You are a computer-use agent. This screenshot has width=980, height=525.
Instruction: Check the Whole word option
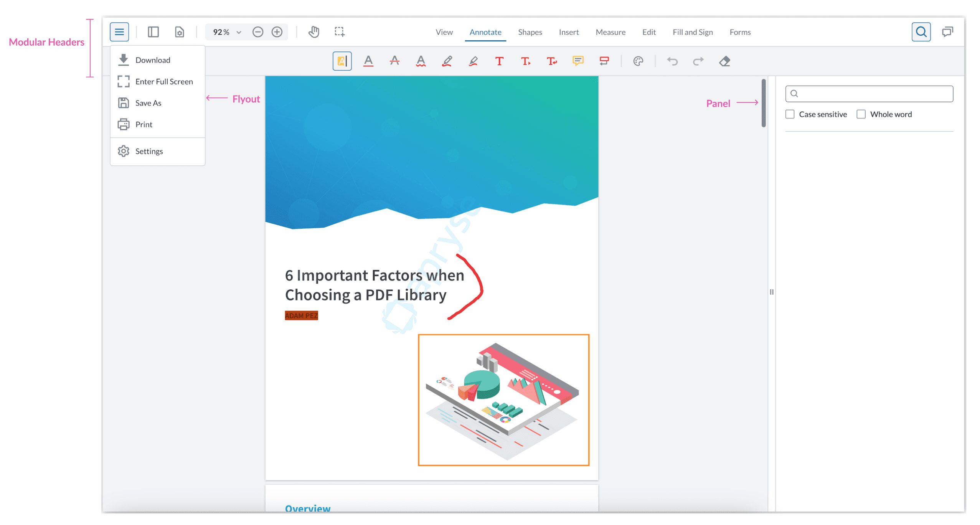[861, 114]
